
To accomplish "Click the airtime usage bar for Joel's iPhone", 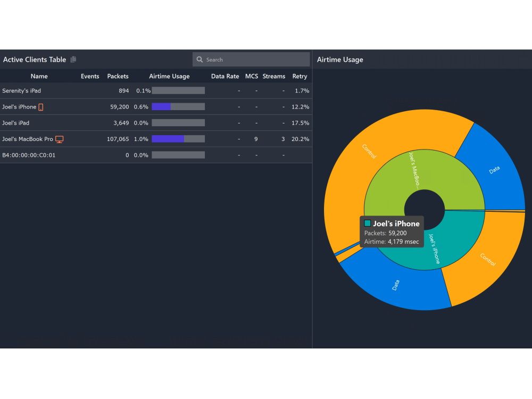I will (x=178, y=107).
